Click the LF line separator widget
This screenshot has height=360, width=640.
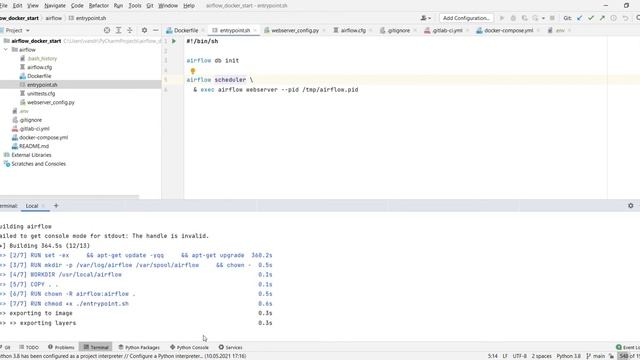pyautogui.click(x=505, y=356)
